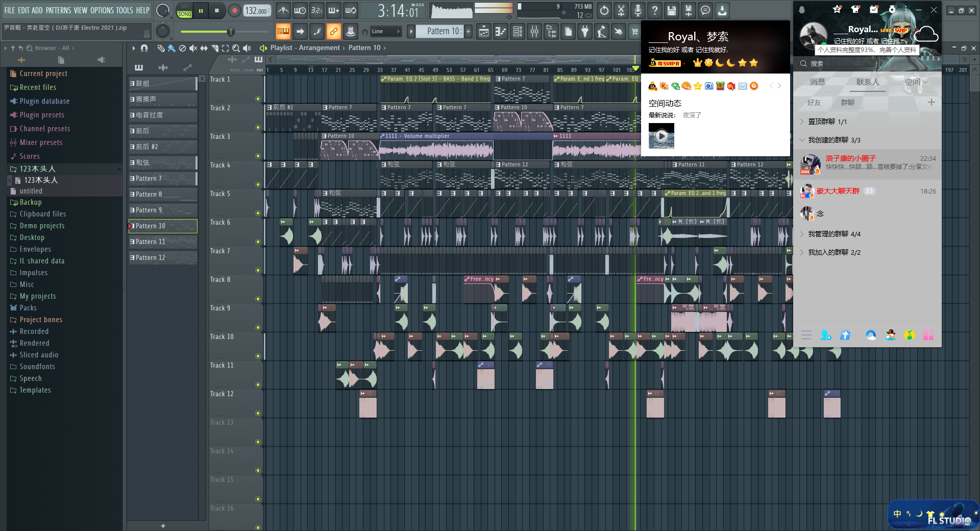The width and height of the screenshot is (980, 531).
Task: Toggle typing keyboard to piano button
Action: [x=283, y=32]
